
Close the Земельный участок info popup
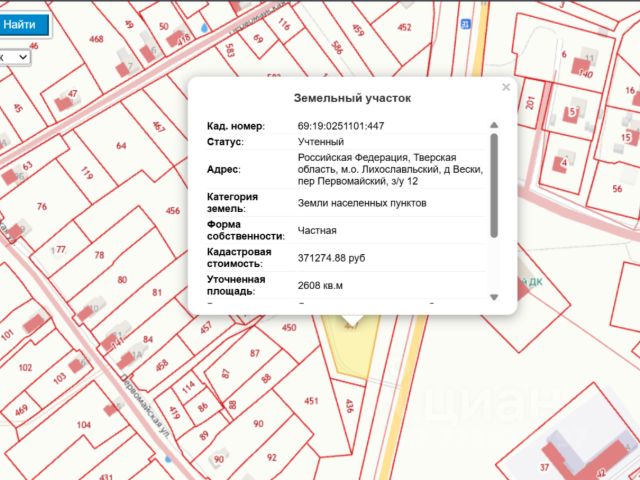click(x=506, y=87)
